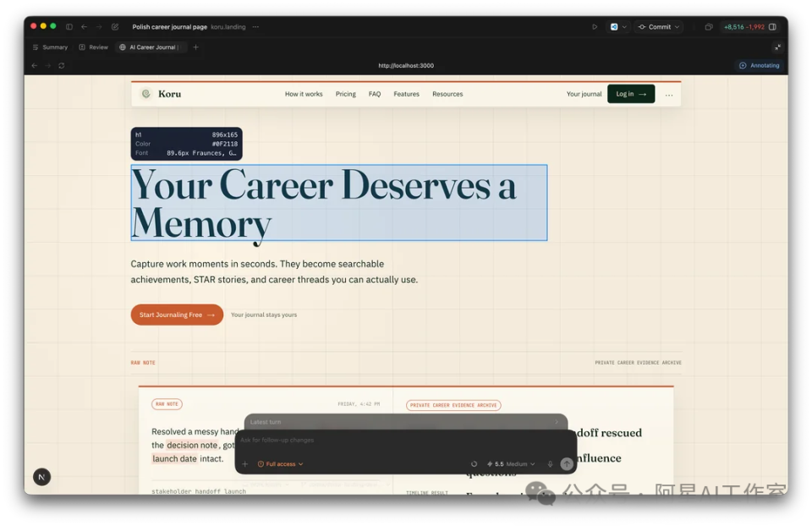Click the send arrow button
The image size is (812, 526).
coord(567,464)
